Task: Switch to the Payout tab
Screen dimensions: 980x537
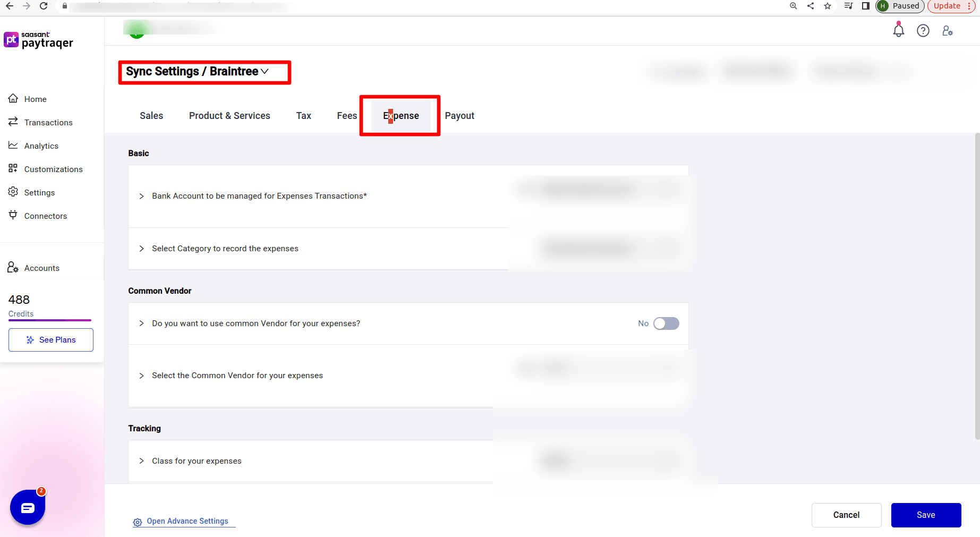Action: 459,116
